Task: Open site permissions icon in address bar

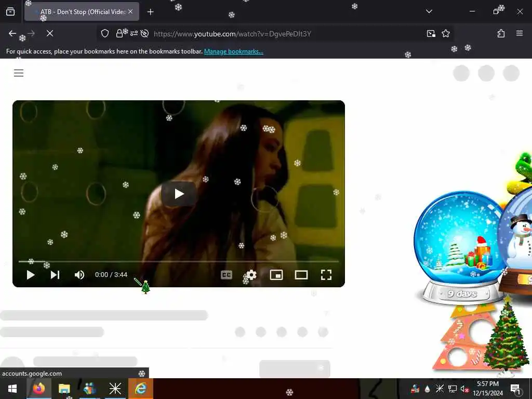Action: coord(134,34)
